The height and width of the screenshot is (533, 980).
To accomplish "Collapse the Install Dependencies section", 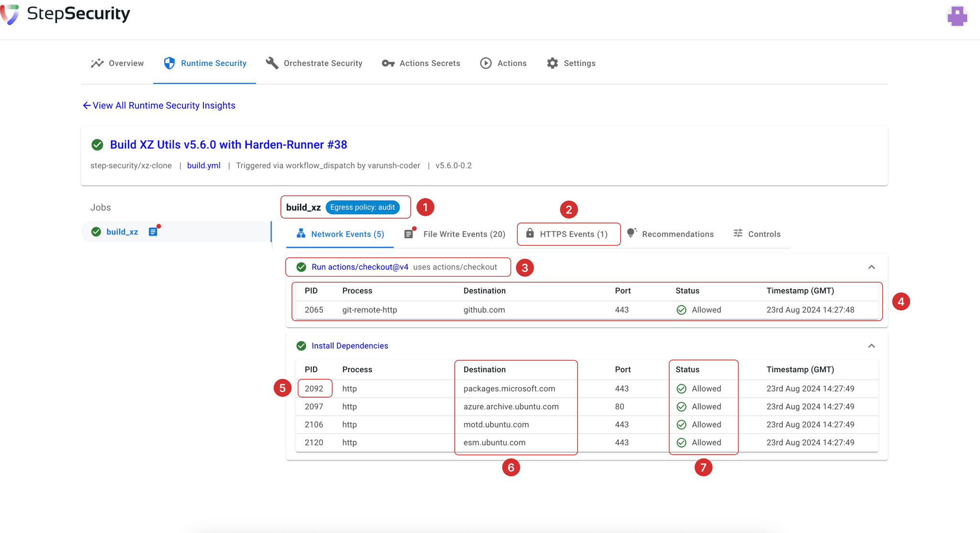I will 871,346.
